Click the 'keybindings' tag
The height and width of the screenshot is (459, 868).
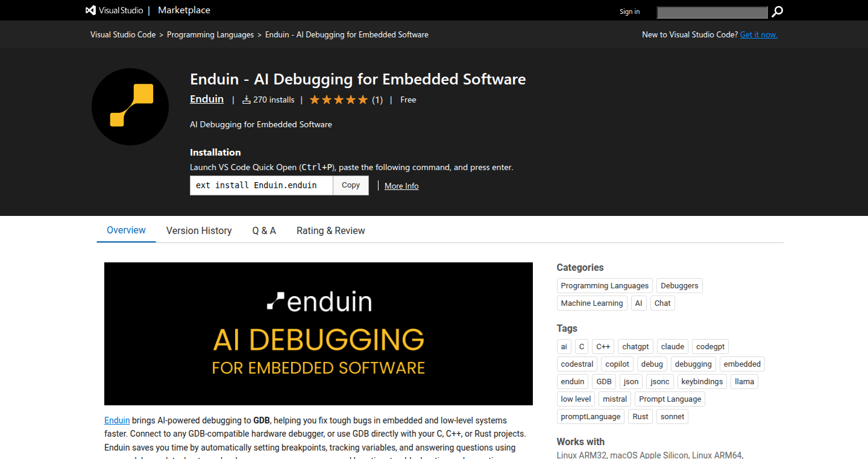[702, 382]
